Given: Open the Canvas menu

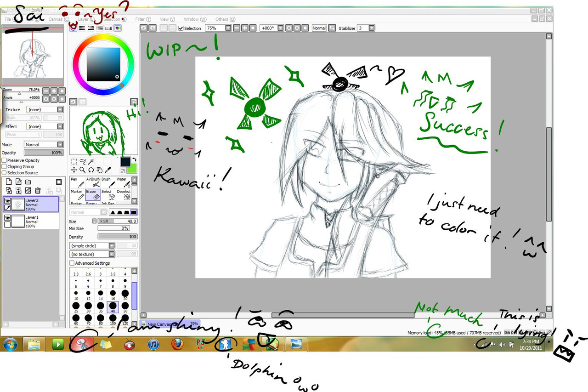Looking at the screenshot, I should tap(59, 19).
